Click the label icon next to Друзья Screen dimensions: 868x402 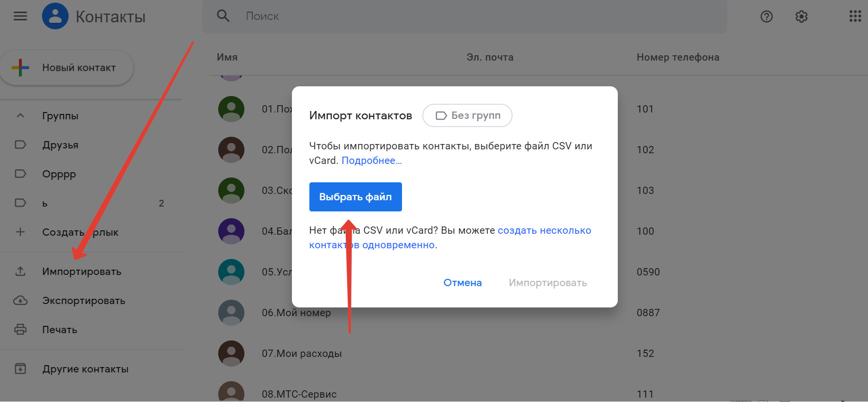click(x=20, y=145)
